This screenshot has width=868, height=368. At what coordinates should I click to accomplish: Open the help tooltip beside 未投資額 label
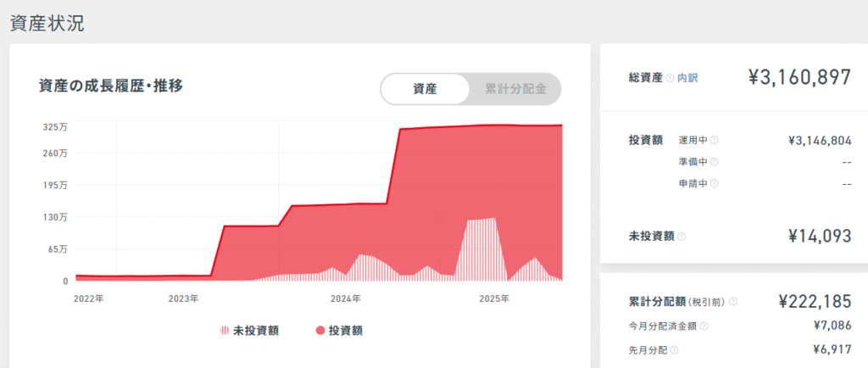pos(682,237)
